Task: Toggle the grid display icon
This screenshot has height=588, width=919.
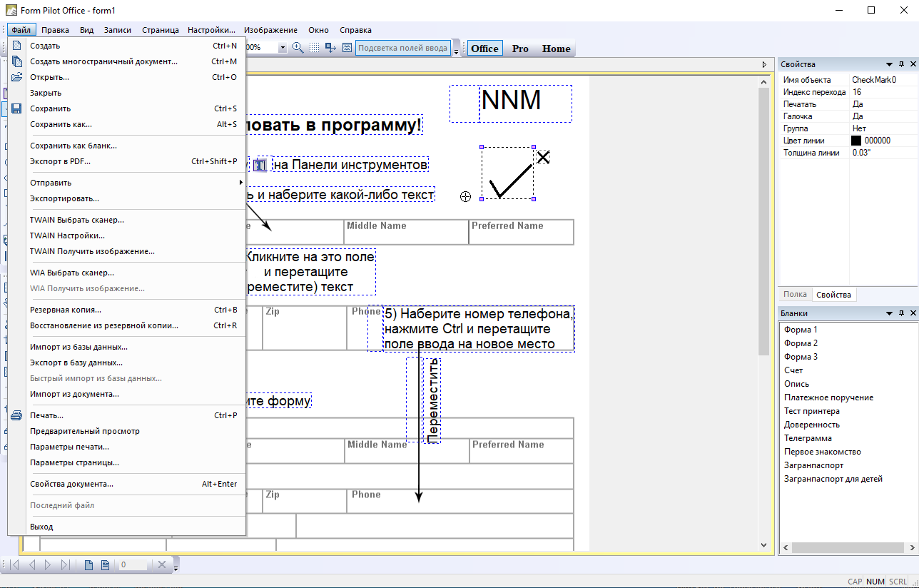Action: 315,48
